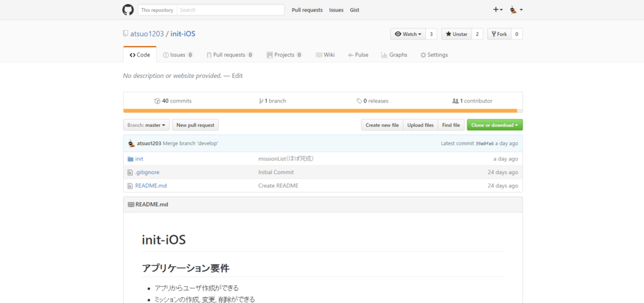
Task: Click the New pull request button
Action: click(x=196, y=125)
